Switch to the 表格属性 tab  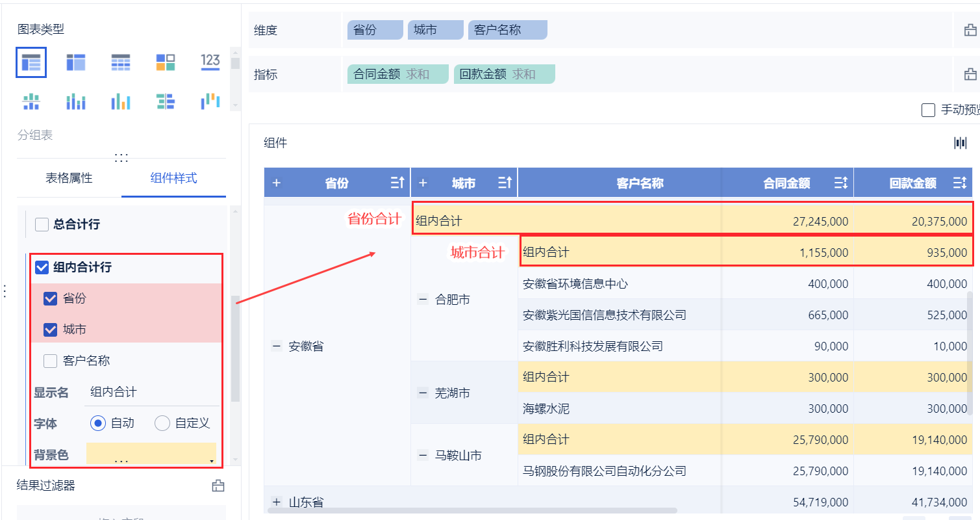click(x=69, y=178)
